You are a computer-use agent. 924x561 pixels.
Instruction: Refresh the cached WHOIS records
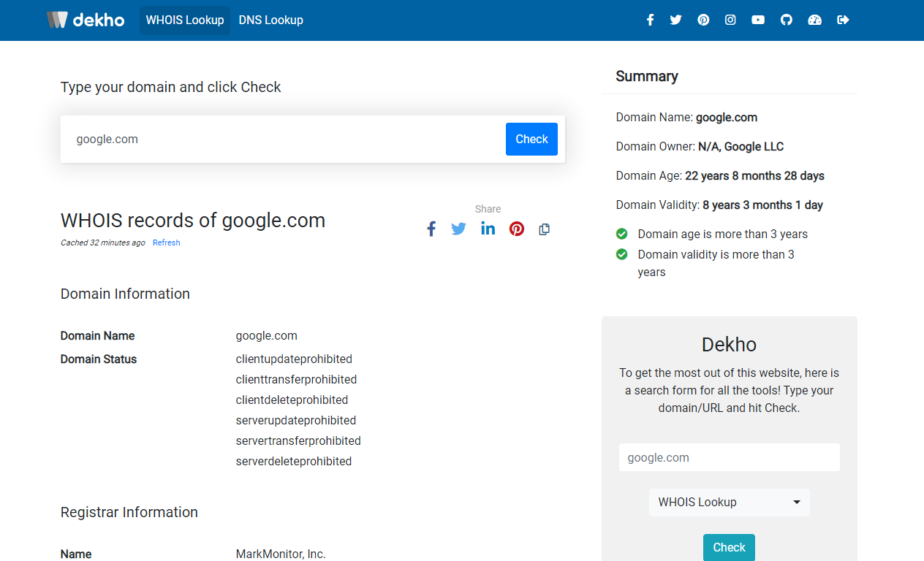point(166,243)
